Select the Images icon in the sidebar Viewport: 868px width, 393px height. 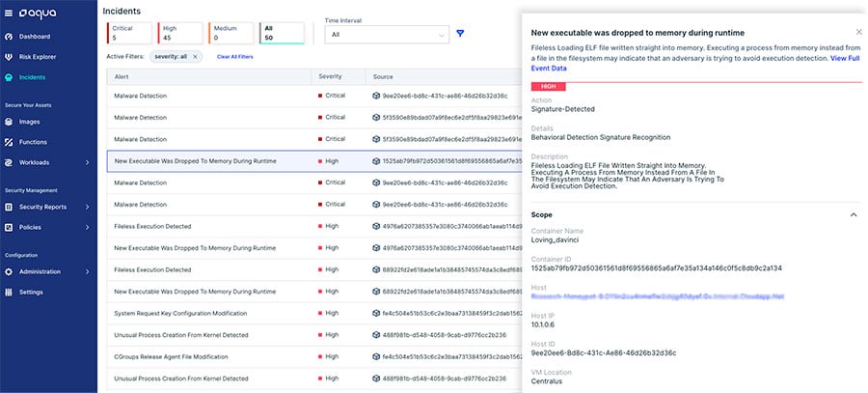10,122
